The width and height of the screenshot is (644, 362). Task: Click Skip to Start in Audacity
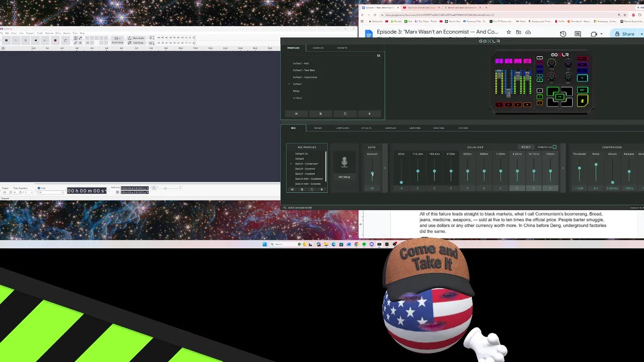(x=35, y=40)
